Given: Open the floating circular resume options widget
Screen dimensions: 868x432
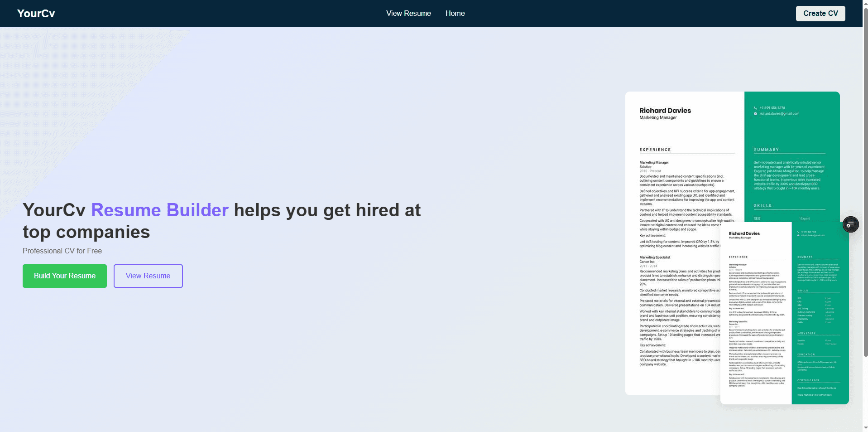Looking at the screenshot, I should click(x=850, y=224).
